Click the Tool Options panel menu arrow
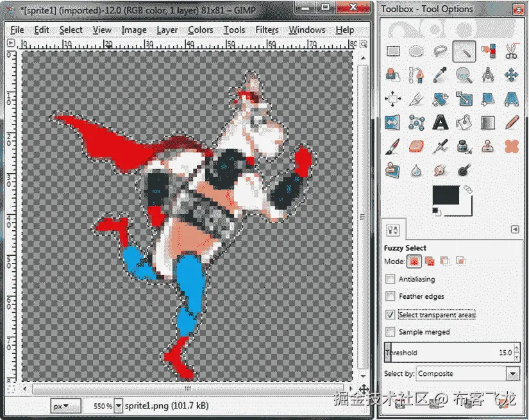 (515, 229)
